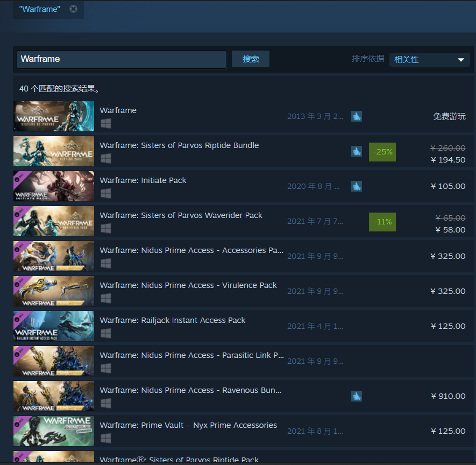Screen dimensions: 476x465
Task: Click thumbs-up review icon on Ravenous Bundle row
Action: 357,396
